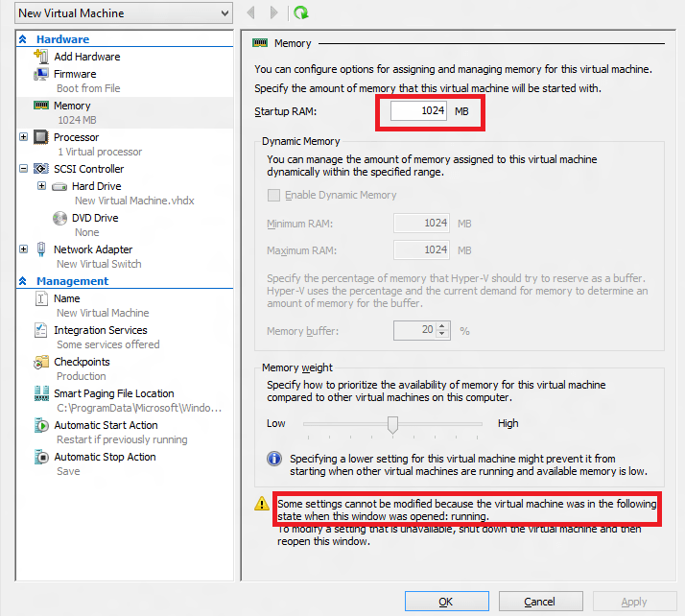Collapse the SCSI Controller node
Viewport: 685px width, 616px height.
[x=23, y=169]
